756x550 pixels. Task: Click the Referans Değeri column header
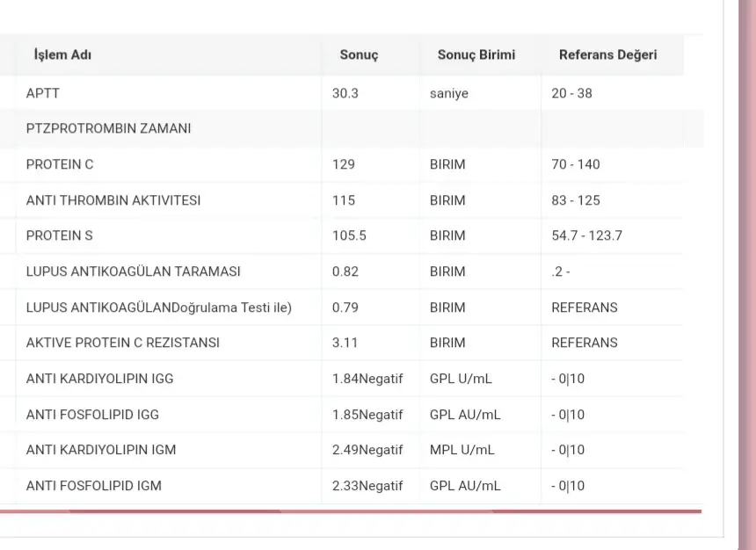coord(607,54)
